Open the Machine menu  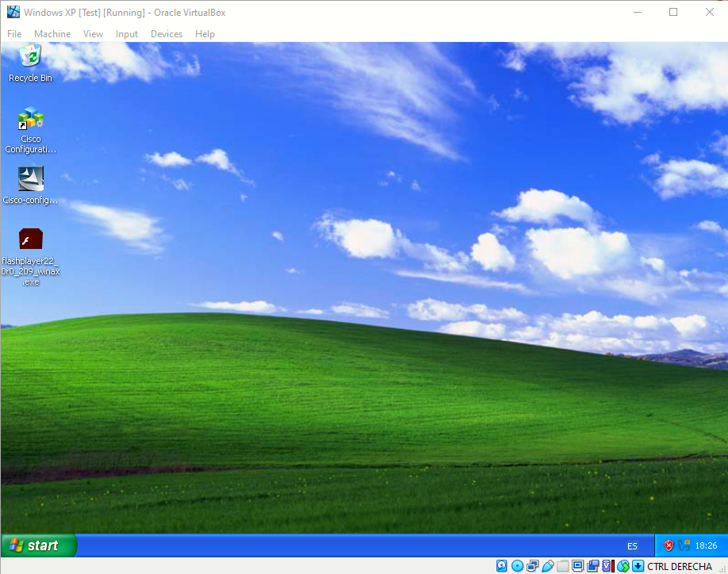(52, 34)
